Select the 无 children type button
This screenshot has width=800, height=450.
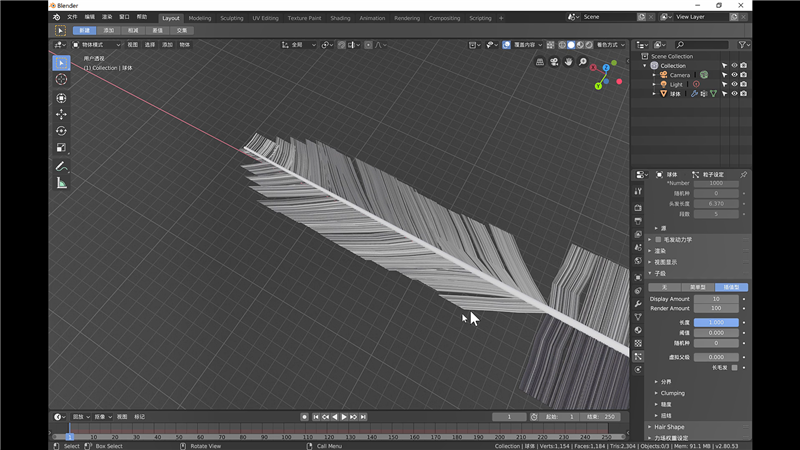(x=665, y=287)
